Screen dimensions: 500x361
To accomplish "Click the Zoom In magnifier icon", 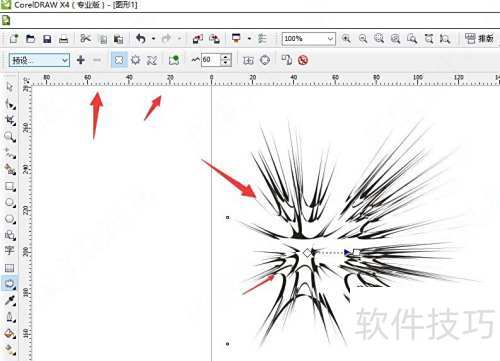I will coord(346,39).
